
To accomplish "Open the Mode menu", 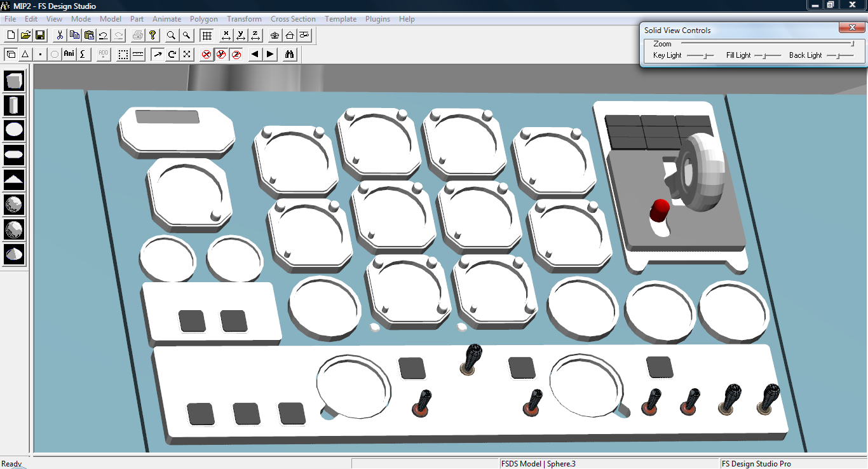I will (81, 19).
